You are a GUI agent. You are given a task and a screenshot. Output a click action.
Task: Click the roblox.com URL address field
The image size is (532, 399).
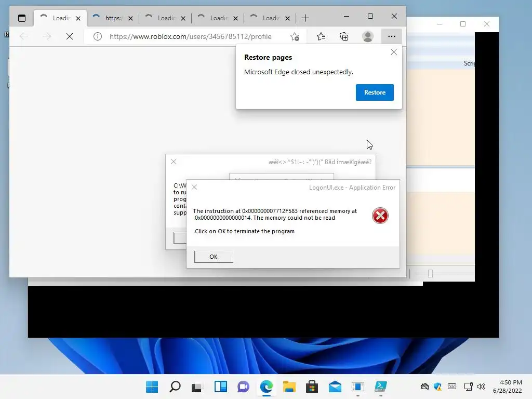[190, 36]
